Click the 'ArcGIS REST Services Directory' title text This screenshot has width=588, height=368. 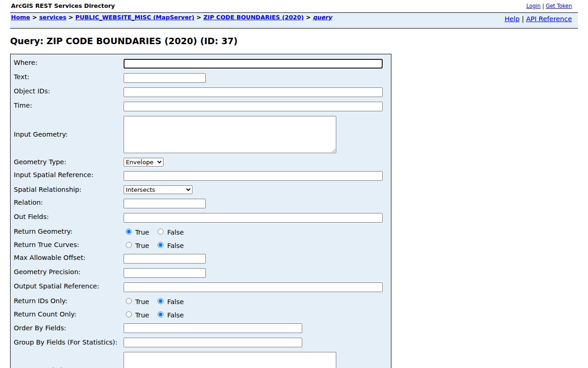coord(63,6)
